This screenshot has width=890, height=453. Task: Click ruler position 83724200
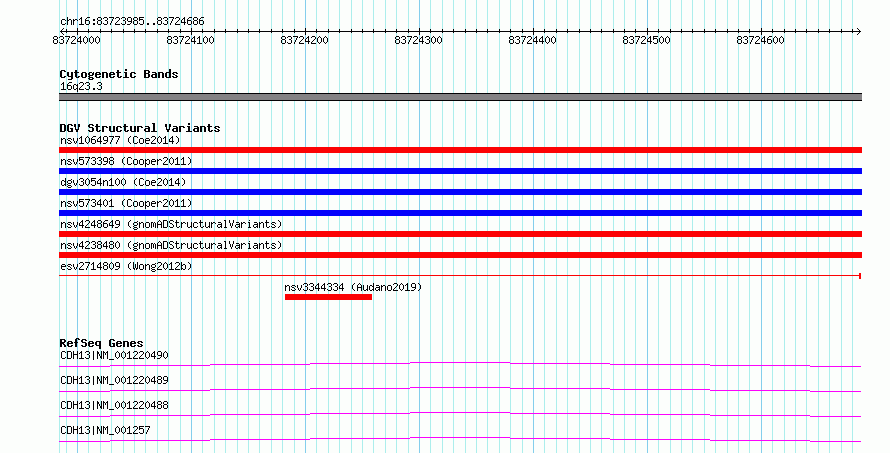305,40
